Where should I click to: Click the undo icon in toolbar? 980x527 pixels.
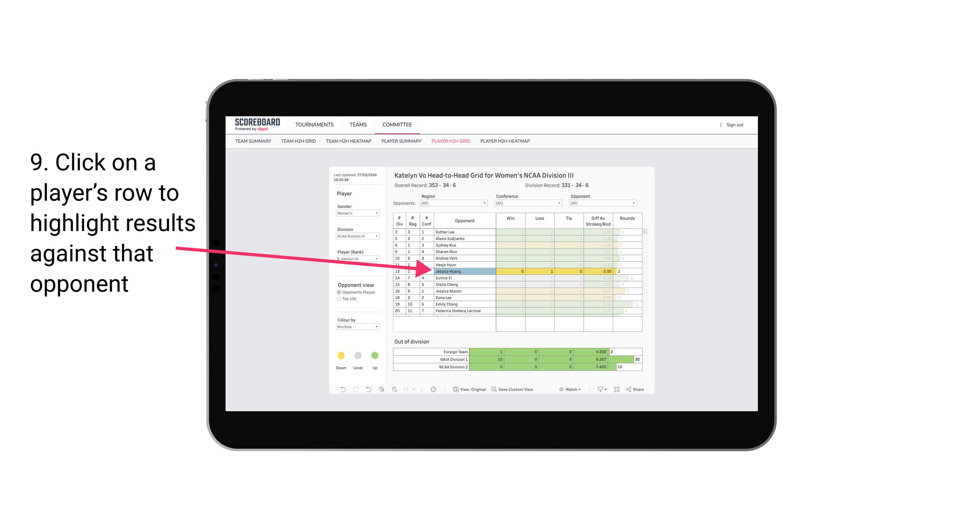342,390
